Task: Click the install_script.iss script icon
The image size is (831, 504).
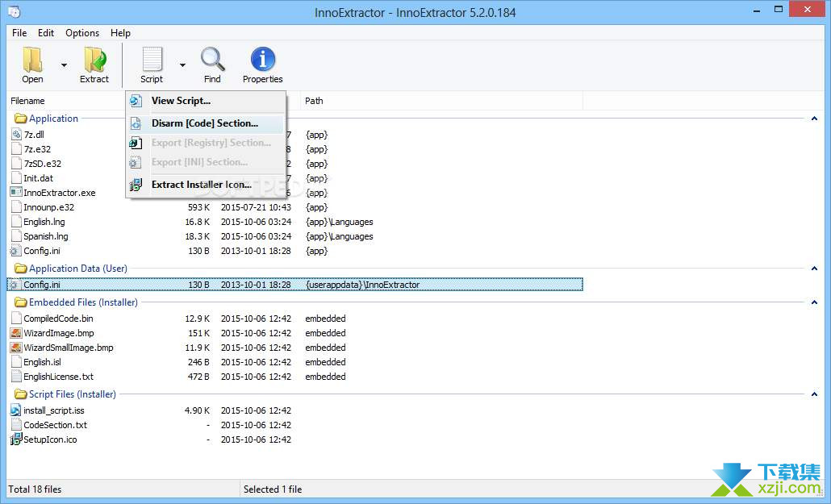Action: [x=16, y=410]
